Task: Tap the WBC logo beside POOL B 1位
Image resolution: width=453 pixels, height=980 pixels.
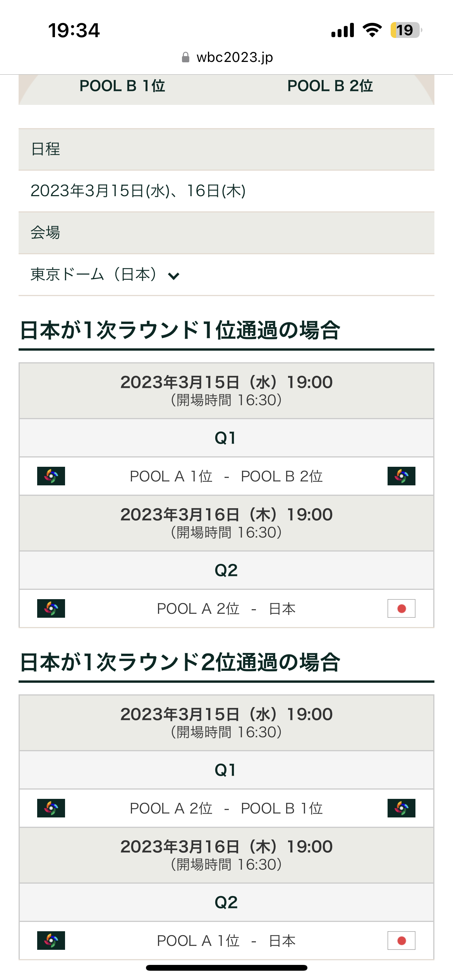Action: click(x=402, y=808)
